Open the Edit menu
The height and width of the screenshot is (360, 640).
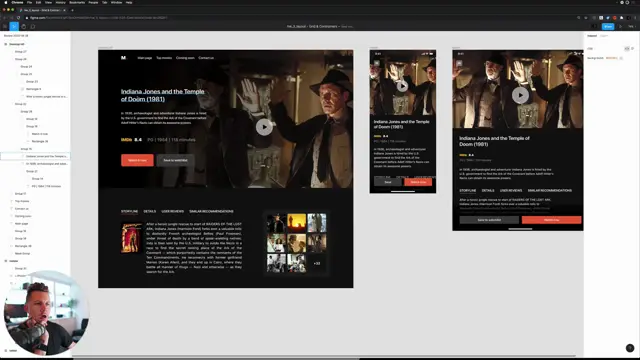(38, 2)
